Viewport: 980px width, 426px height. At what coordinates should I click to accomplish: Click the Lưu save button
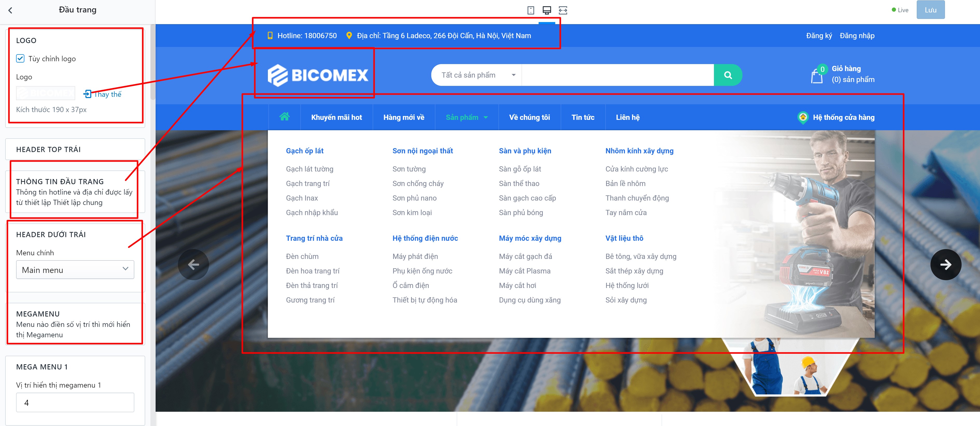pyautogui.click(x=930, y=10)
